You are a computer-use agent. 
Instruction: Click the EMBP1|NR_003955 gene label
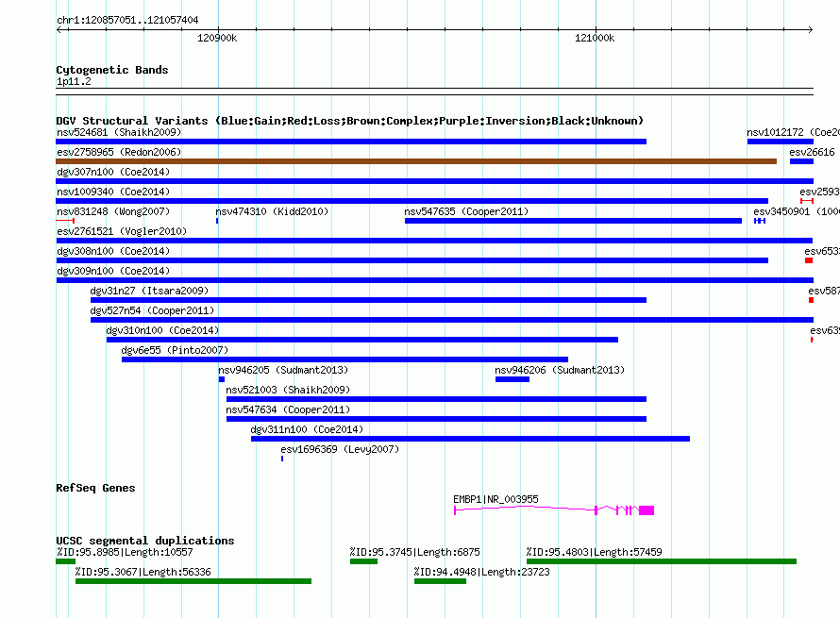pyautogui.click(x=496, y=499)
